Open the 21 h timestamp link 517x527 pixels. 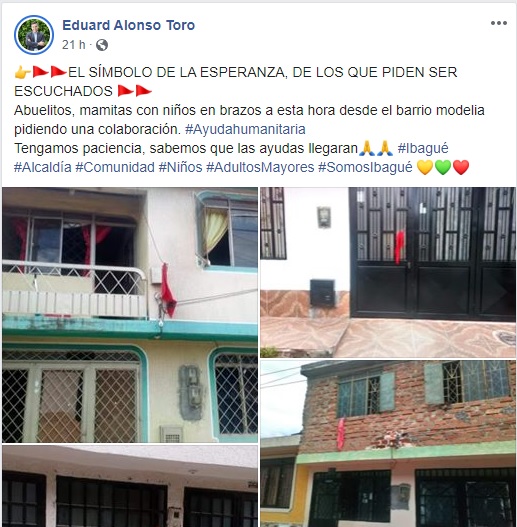[74, 44]
